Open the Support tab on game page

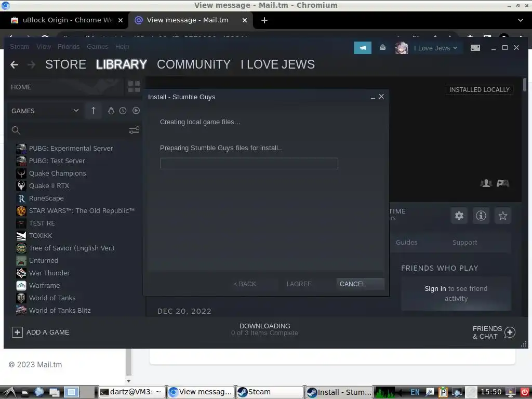tap(464, 242)
